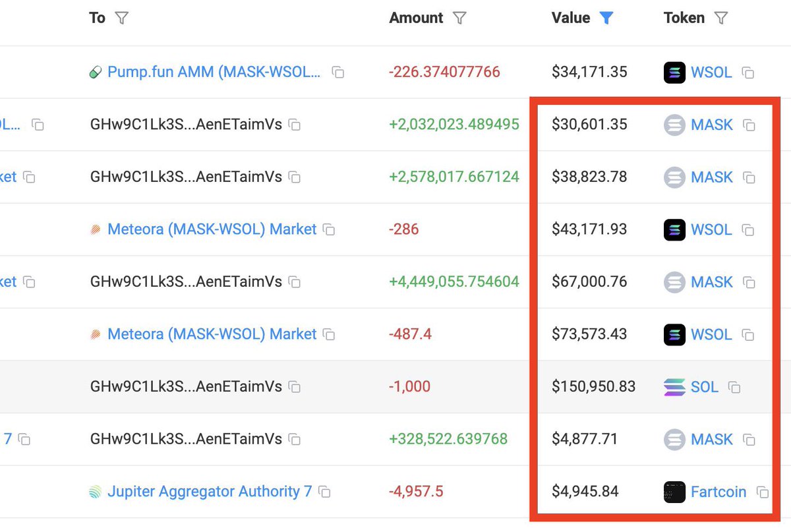The width and height of the screenshot is (791, 532).
Task: Copy the GHw9C1Lk3S address in the -1,000 row
Action: click(x=295, y=387)
